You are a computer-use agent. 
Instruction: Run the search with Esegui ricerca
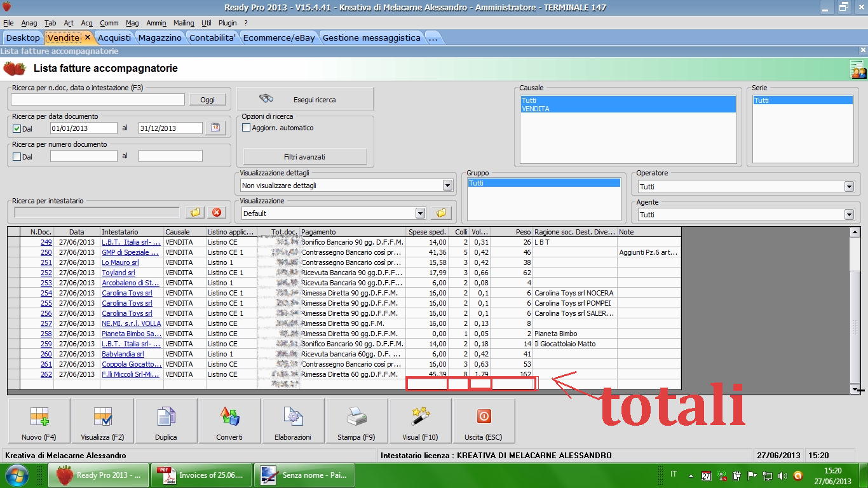[x=305, y=99]
